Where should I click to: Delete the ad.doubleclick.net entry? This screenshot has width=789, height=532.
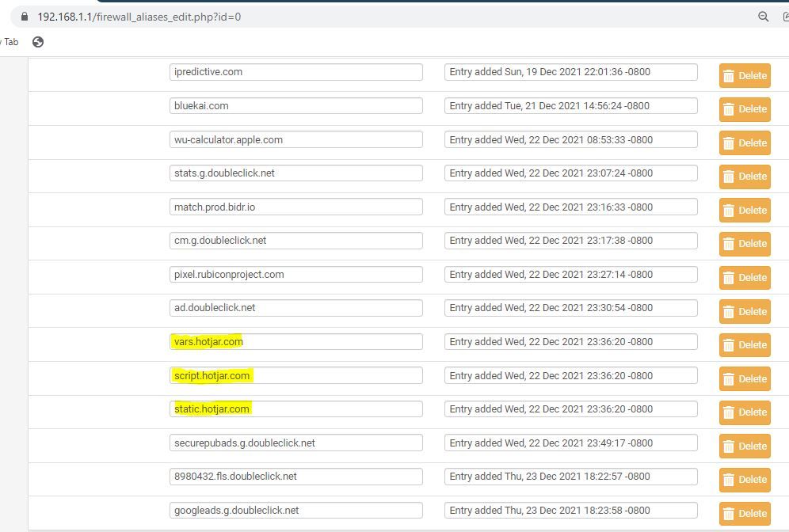[745, 312]
